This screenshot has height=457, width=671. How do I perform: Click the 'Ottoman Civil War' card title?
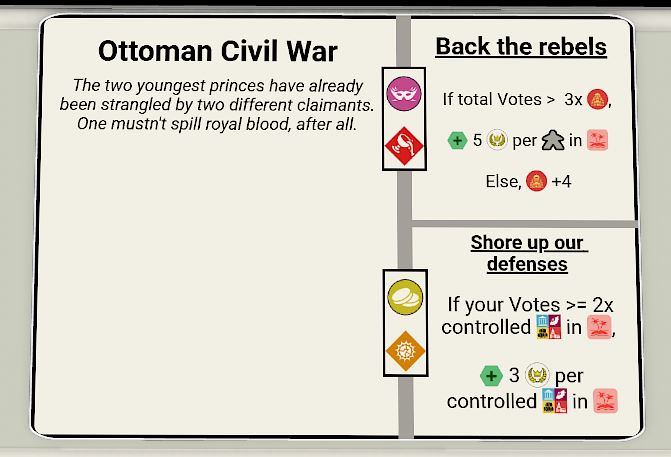tap(218, 51)
